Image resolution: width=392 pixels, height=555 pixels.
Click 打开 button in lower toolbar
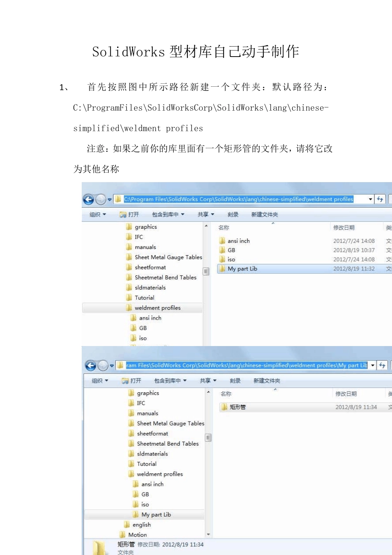point(131,381)
